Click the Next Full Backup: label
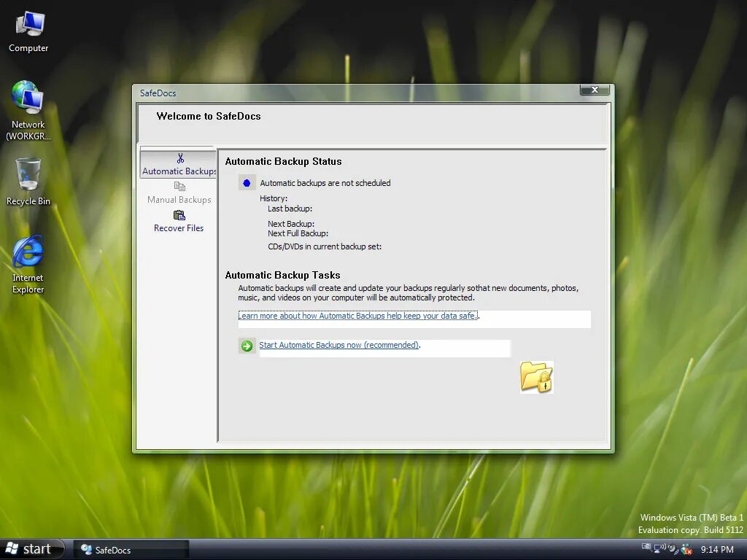The image size is (747, 560). pos(298,233)
